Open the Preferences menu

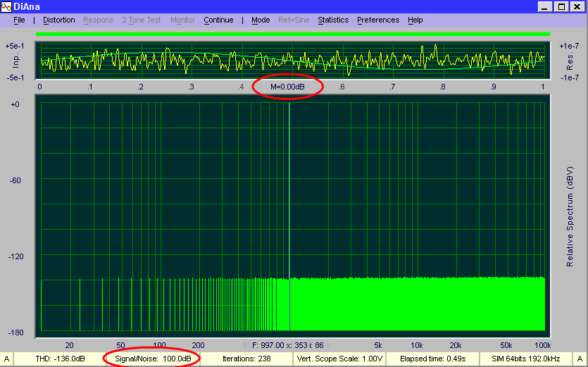coord(378,20)
